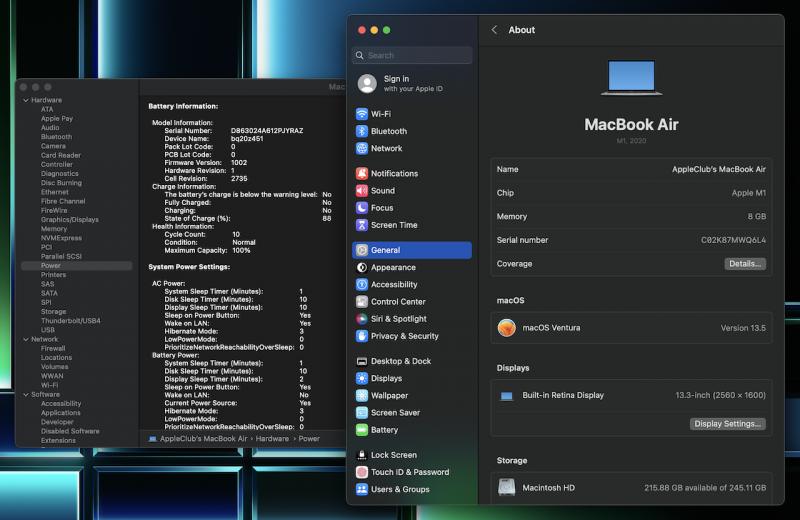Select Storage in hardware list
This screenshot has width=800, height=520.
[54, 311]
